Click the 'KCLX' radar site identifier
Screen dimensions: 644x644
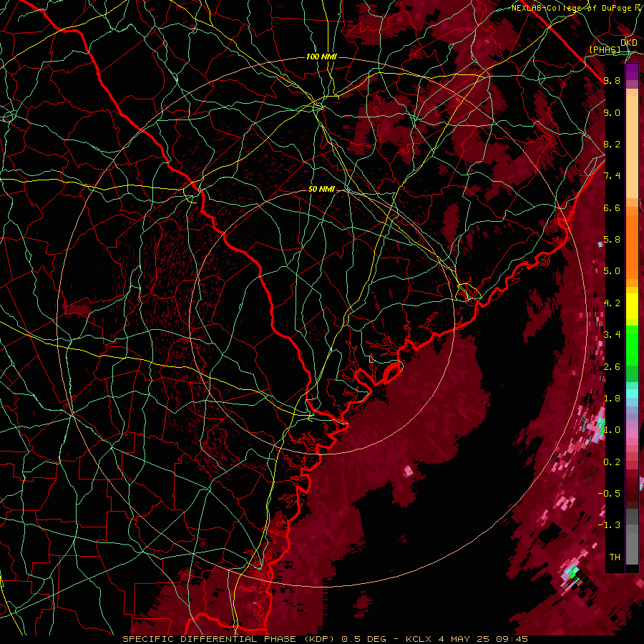(x=417, y=639)
